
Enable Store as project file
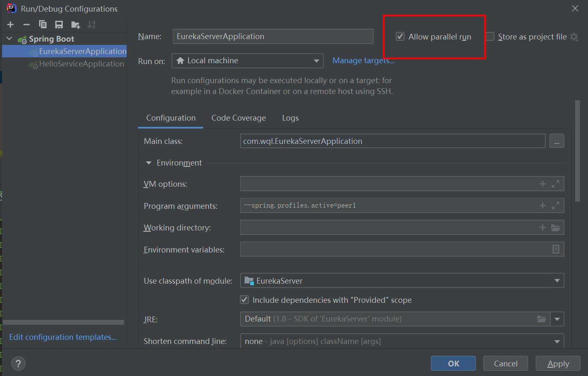pyautogui.click(x=490, y=37)
